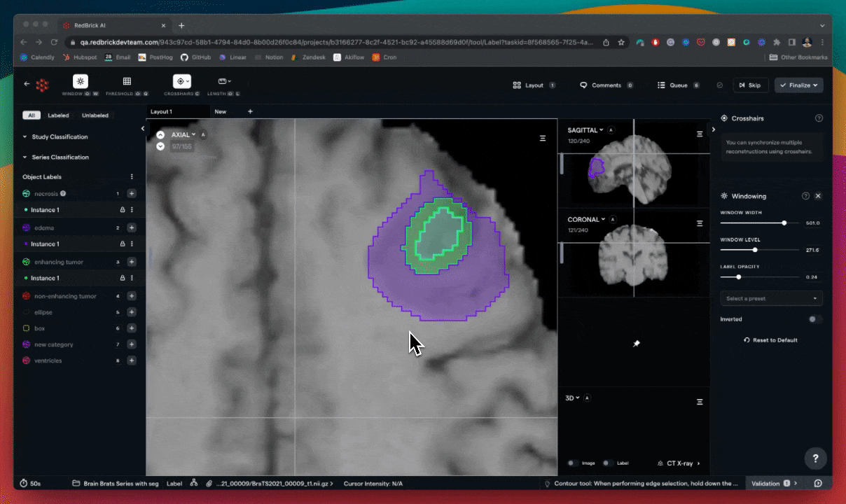
Task: Select the Window level tool
Action: (x=81, y=82)
